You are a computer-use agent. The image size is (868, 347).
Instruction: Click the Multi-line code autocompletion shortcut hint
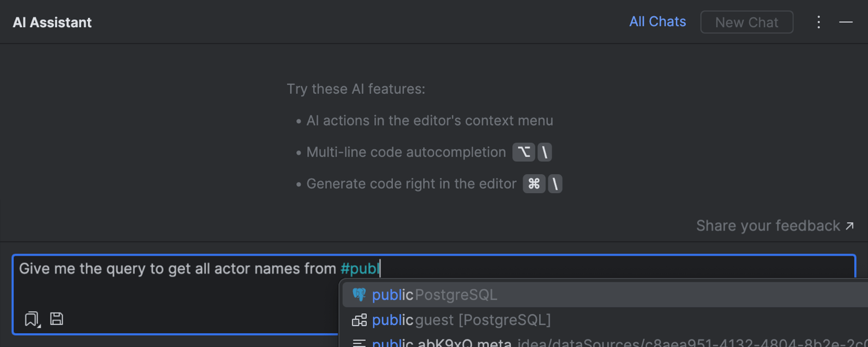pyautogui.click(x=532, y=153)
